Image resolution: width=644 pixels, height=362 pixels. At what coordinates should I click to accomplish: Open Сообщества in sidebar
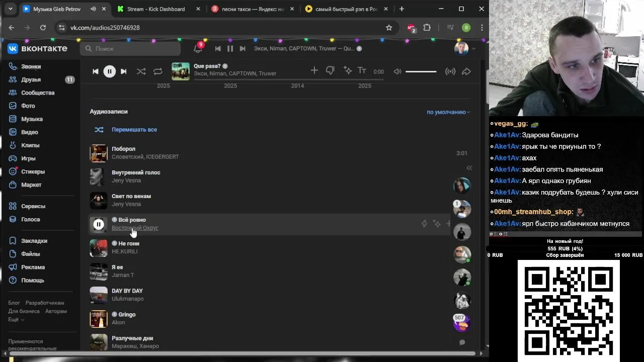pyautogui.click(x=38, y=93)
